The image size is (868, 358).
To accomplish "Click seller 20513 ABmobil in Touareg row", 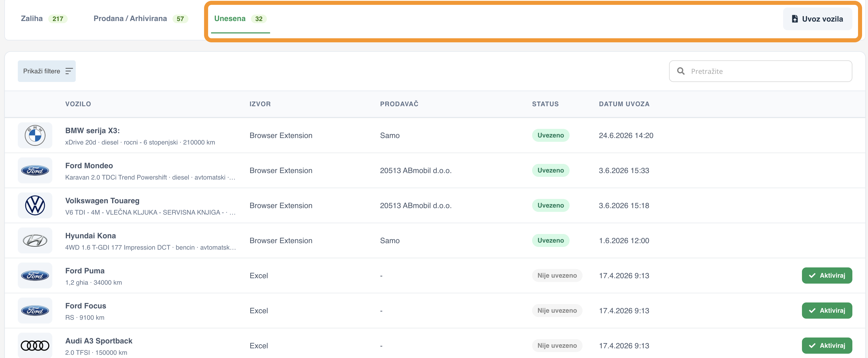I will 416,206.
